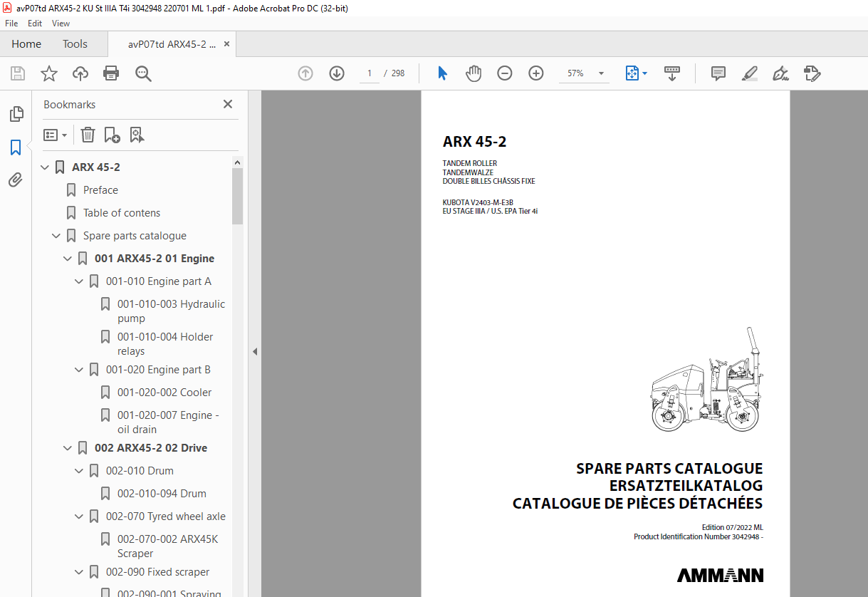Add new bookmark icon

coord(112,135)
